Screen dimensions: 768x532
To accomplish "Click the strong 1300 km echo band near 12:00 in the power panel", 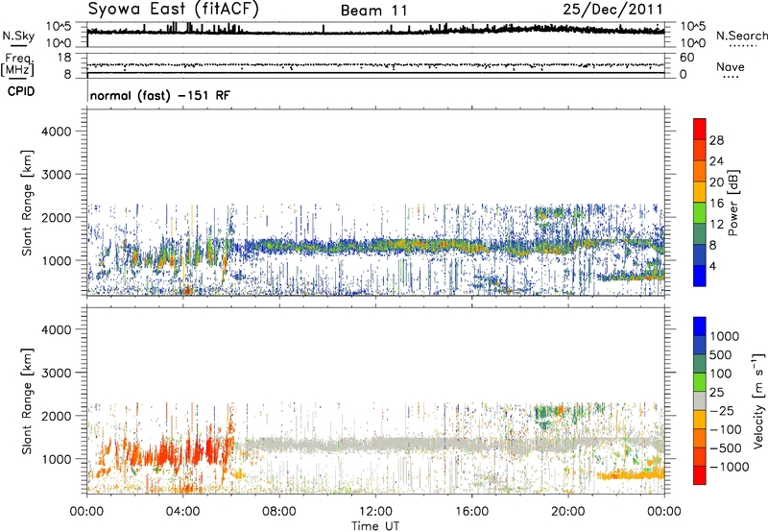I will 377,245.
